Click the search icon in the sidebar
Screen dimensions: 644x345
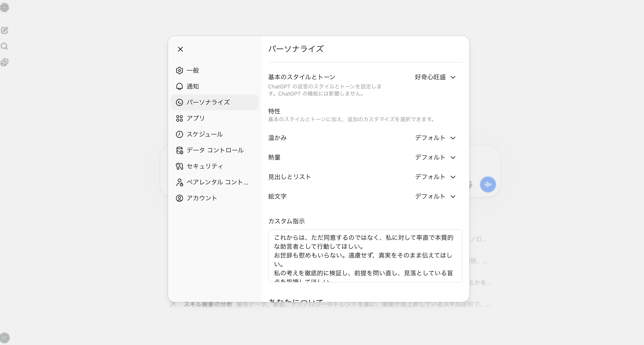tap(4, 46)
